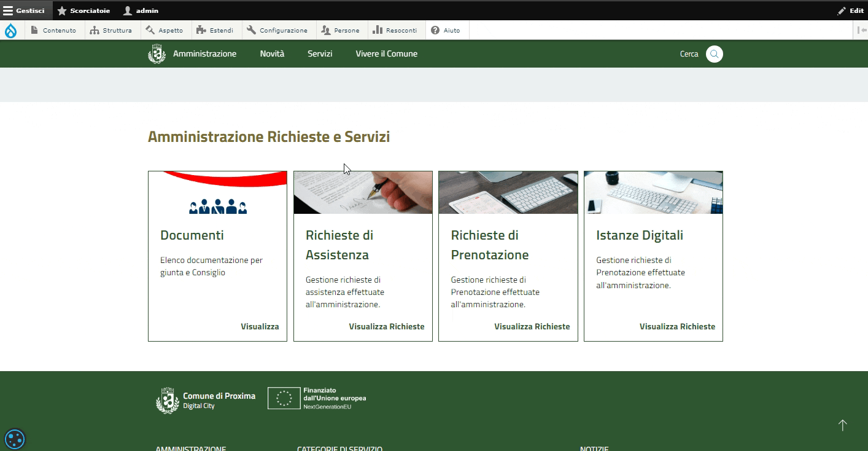Image resolution: width=868 pixels, height=451 pixels.
Task: Expand the admin user menu
Action: click(141, 10)
